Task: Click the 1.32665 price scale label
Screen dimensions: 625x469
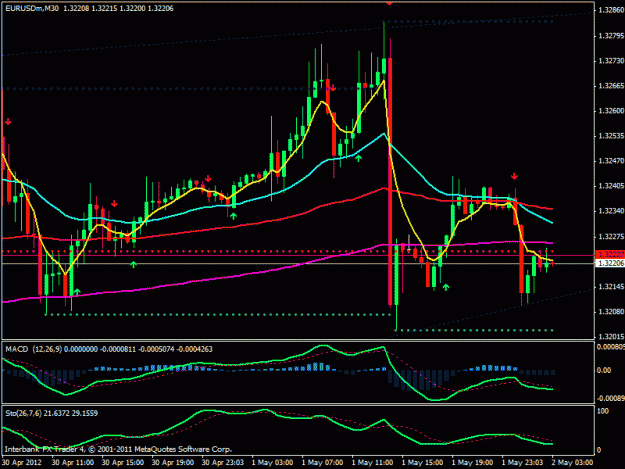Action: pos(611,86)
